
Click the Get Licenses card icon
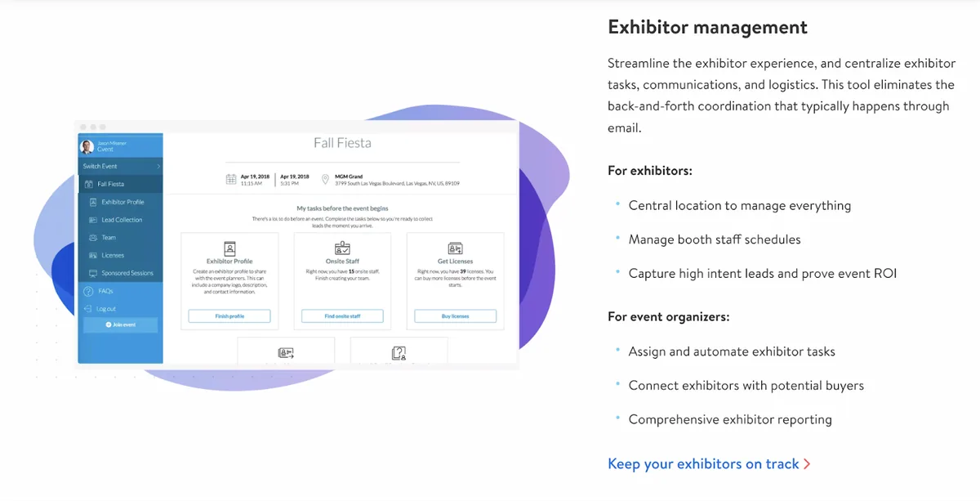[455, 248]
